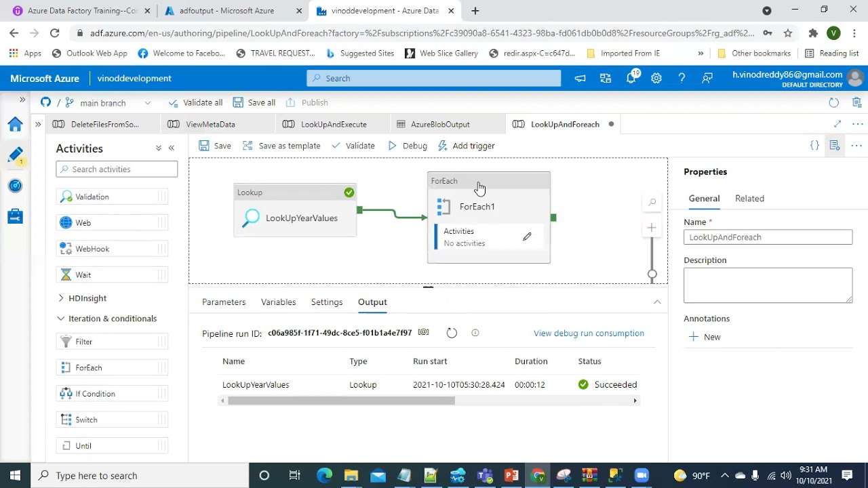This screenshot has width=868, height=488.
Task: Click Validate in pipeline toolbar
Action: point(353,146)
